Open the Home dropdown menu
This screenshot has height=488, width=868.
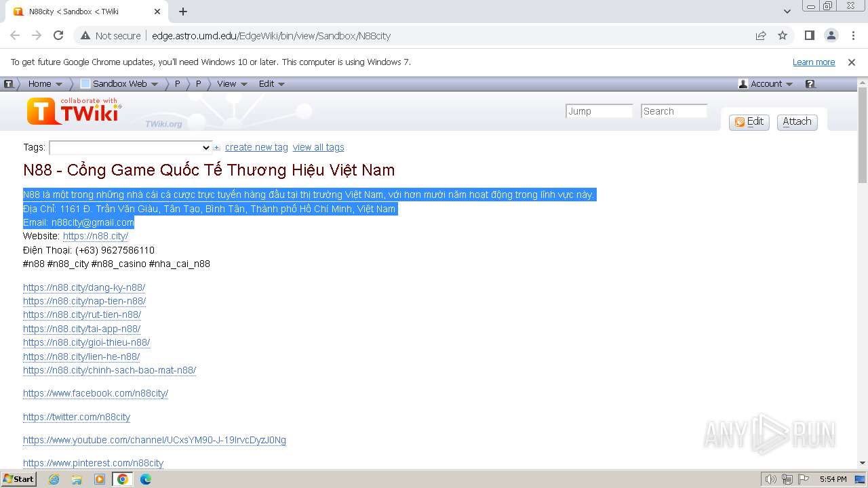(45, 84)
